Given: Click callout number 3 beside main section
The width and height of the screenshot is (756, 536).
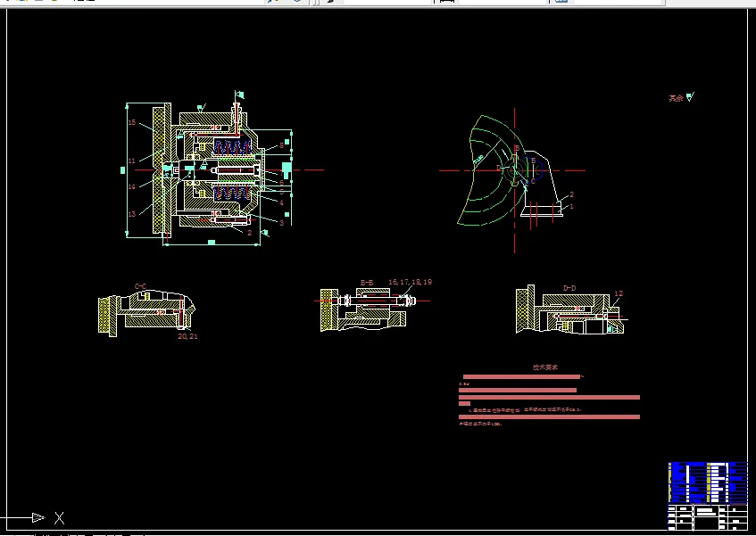Looking at the screenshot, I should [x=281, y=222].
